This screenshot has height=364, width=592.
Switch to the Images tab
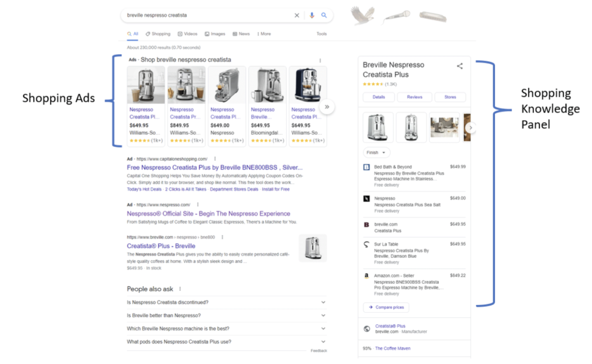point(215,34)
